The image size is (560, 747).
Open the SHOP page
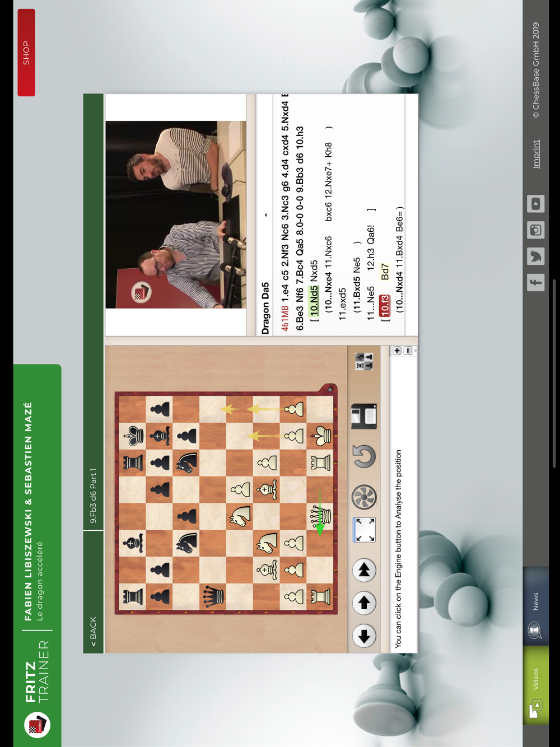click(26, 53)
